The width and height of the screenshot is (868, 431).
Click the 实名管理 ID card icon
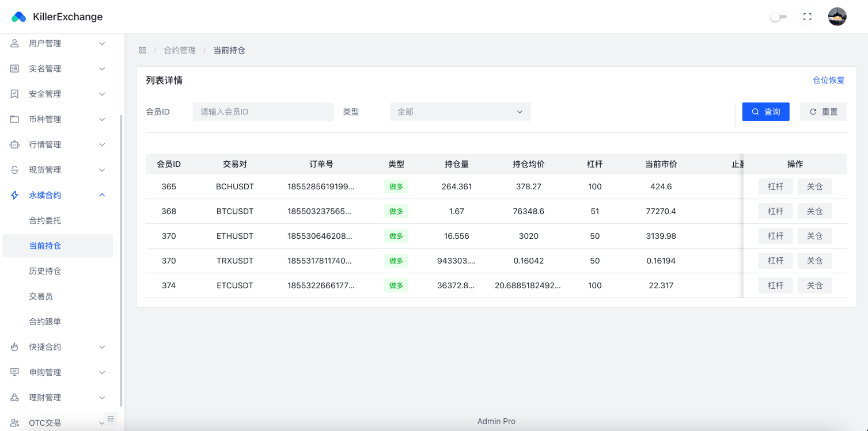pos(14,68)
